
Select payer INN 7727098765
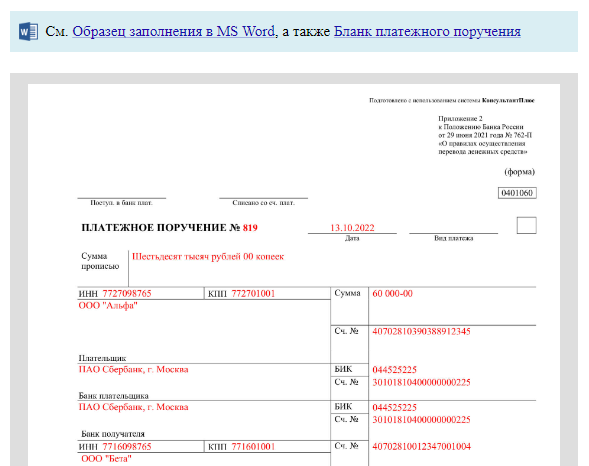(127, 294)
